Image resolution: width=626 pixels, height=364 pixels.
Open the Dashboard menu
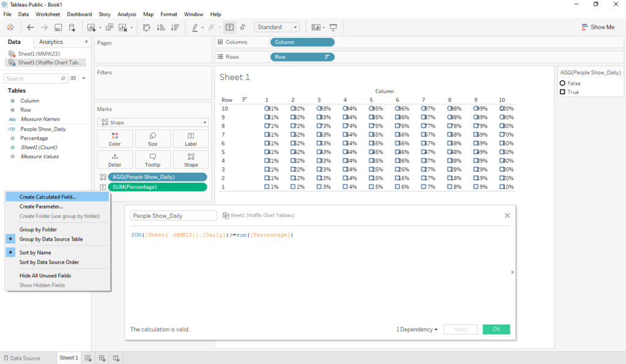point(79,15)
